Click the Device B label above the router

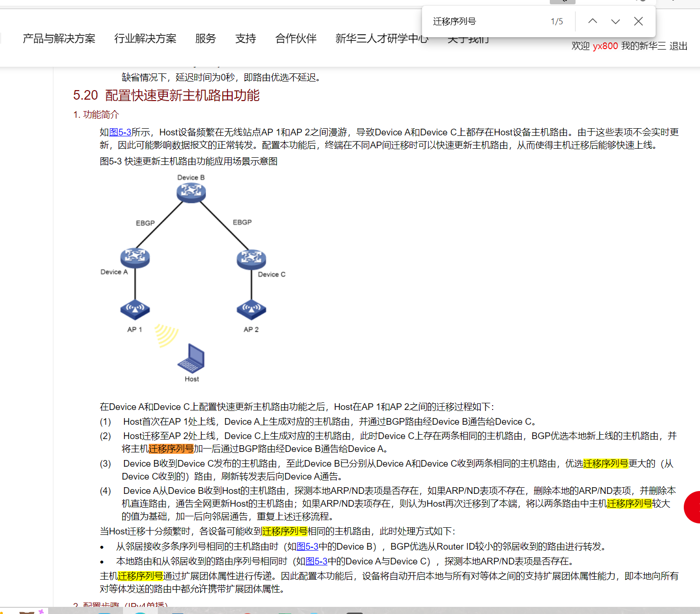[191, 178]
